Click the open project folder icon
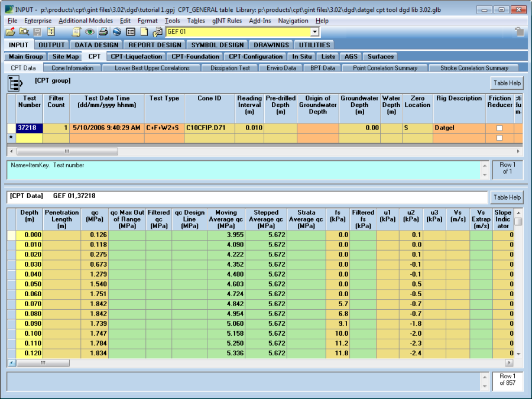This screenshot has width=532, height=399. (x=11, y=32)
